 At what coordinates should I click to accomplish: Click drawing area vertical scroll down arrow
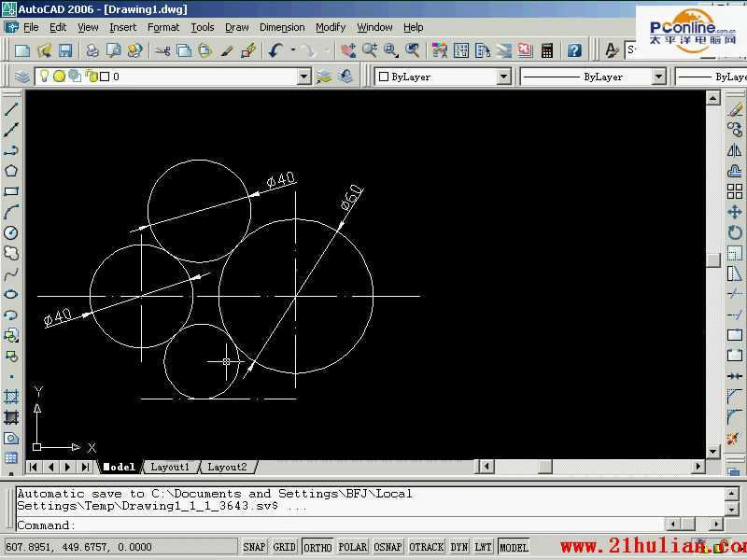tap(712, 451)
